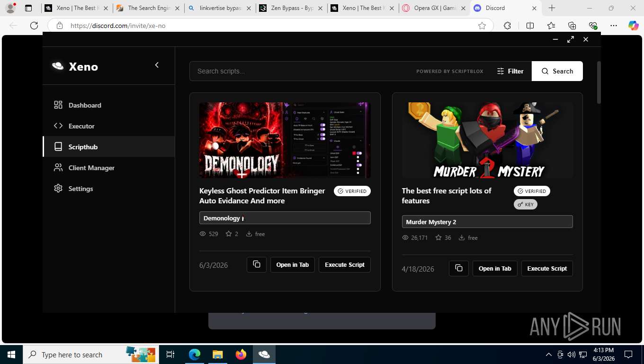This screenshot has width=644, height=364.
Task: Switch to the Opera GX tab
Action: (x=435, y=8)
